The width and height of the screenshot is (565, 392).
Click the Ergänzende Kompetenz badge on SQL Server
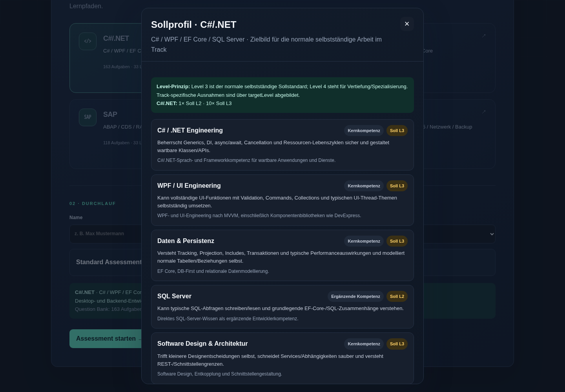click(355, 296)
